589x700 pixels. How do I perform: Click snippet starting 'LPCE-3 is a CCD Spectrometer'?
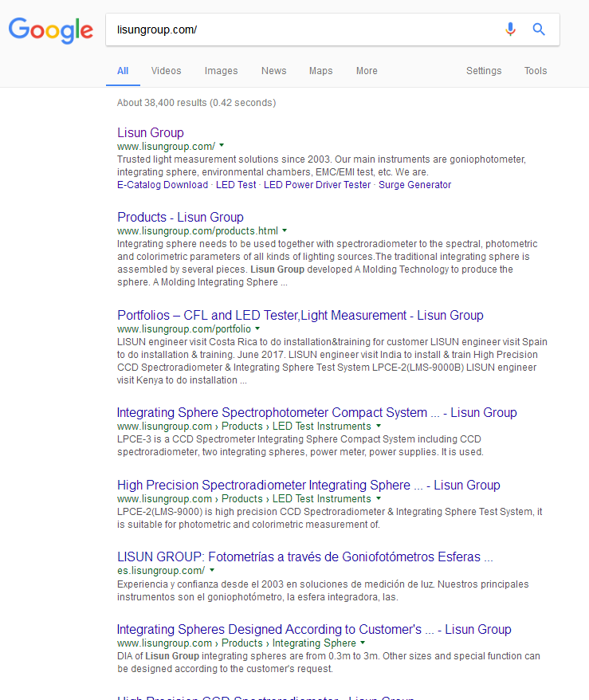(x=300, y=446)
